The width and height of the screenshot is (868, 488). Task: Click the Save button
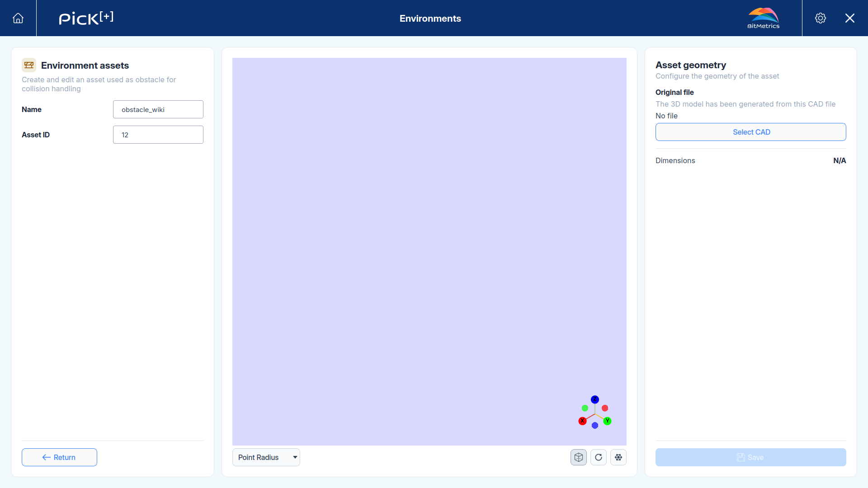click(751, 457)
